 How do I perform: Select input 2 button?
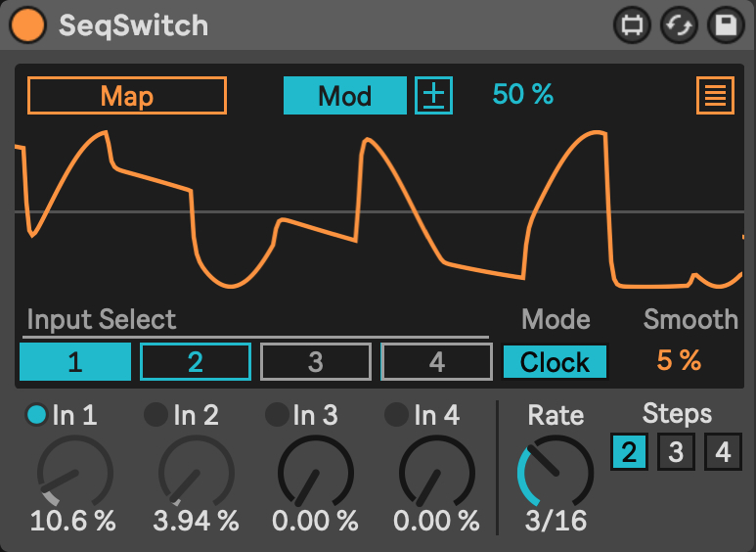tap(196, 362)
